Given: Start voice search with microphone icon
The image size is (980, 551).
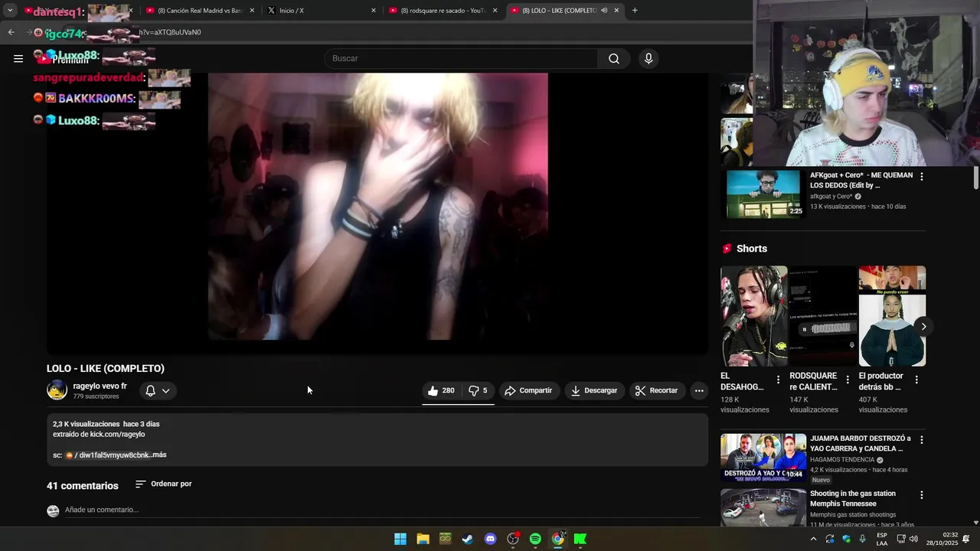Looking at the screenshot, I should (648, 59).
